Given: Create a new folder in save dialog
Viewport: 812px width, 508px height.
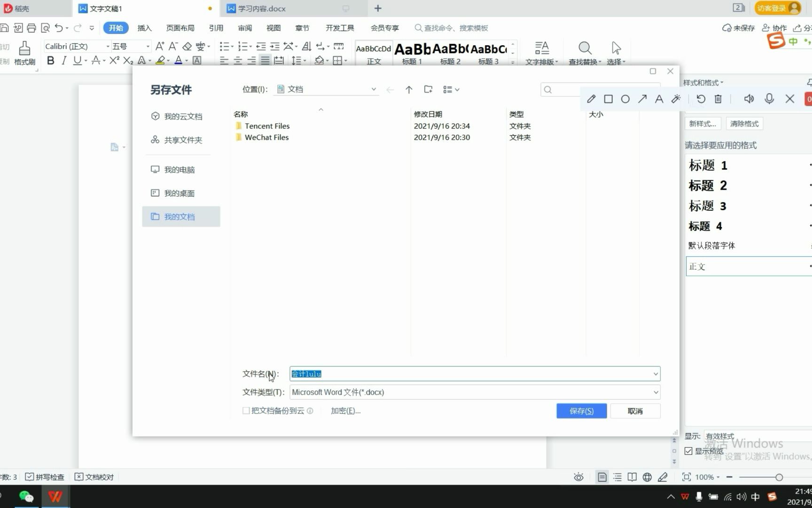Looking at the screenshot, I should coord(428,89).
